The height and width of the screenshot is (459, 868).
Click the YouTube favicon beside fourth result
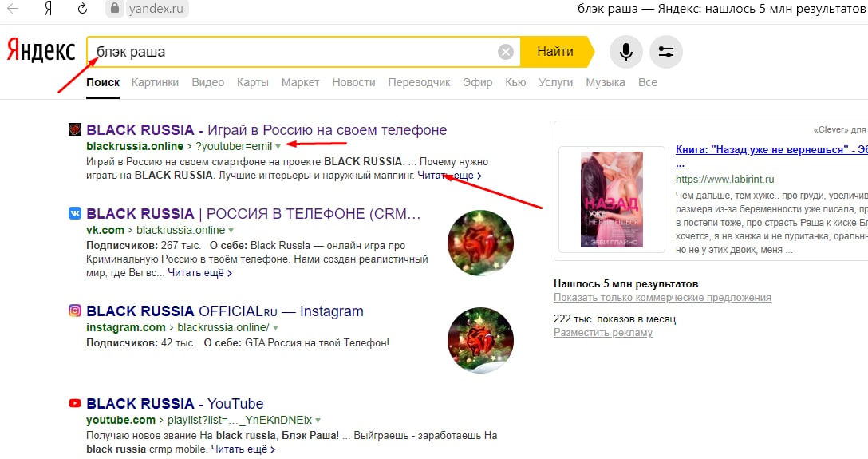(75, 403)
